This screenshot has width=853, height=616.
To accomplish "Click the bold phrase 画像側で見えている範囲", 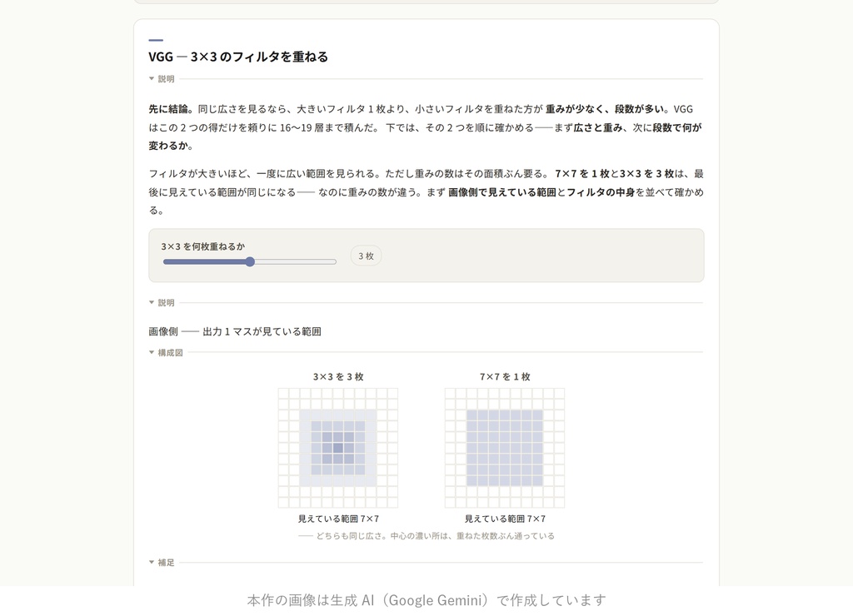I will 502,192.
